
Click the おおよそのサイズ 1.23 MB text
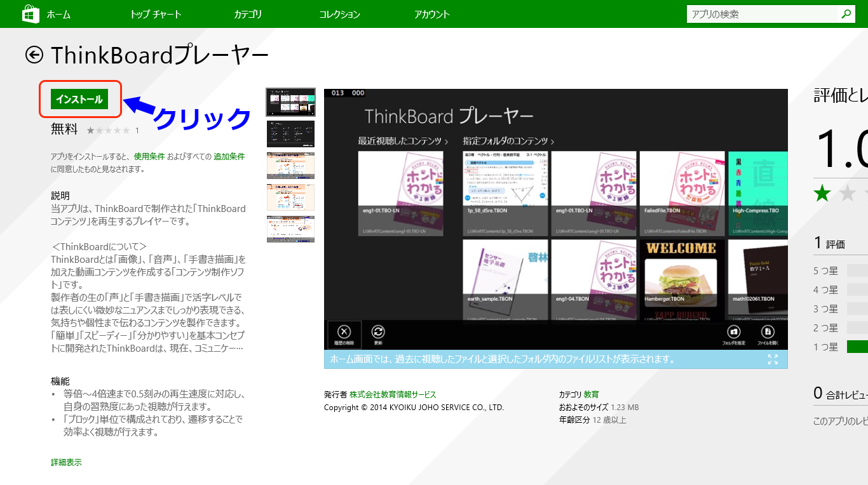(x=599, y=407)
